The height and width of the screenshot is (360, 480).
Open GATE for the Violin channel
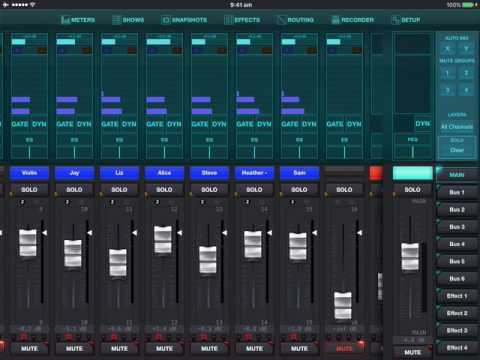click(20, 124)
